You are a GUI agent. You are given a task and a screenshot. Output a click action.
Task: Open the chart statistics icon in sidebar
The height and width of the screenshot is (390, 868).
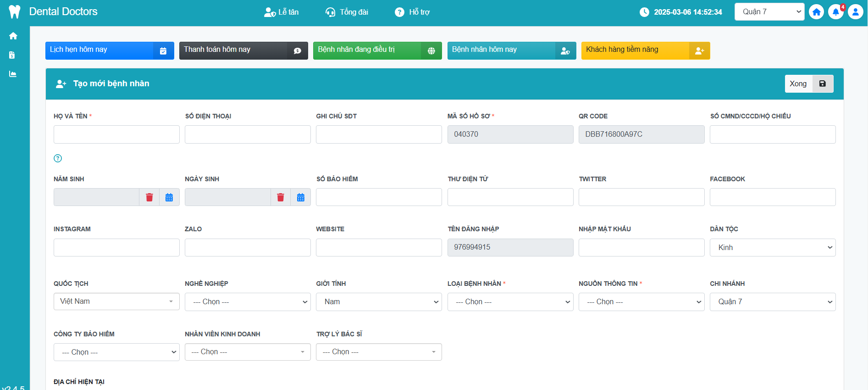(x=13, y=74)
